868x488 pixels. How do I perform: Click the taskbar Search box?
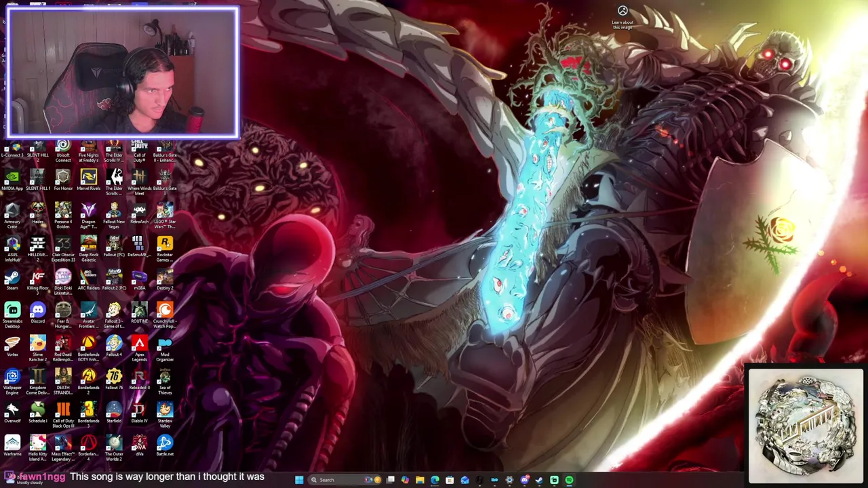click(x=344, y=480)
